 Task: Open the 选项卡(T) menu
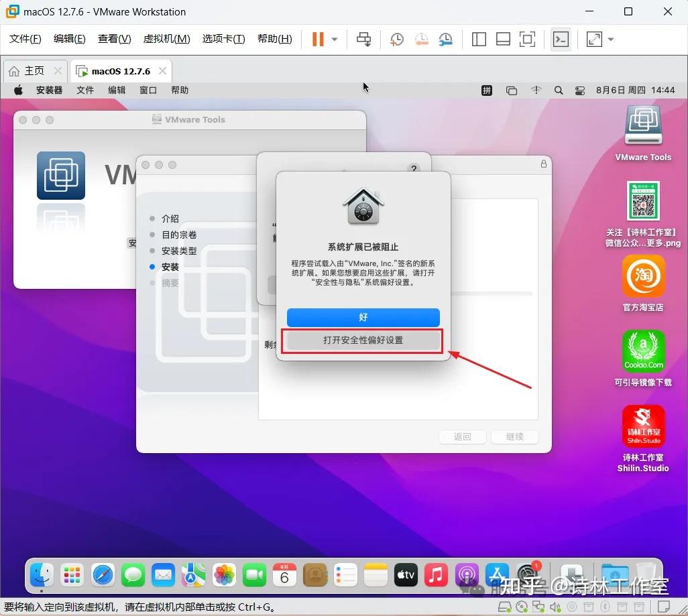(x=223, y=39)
